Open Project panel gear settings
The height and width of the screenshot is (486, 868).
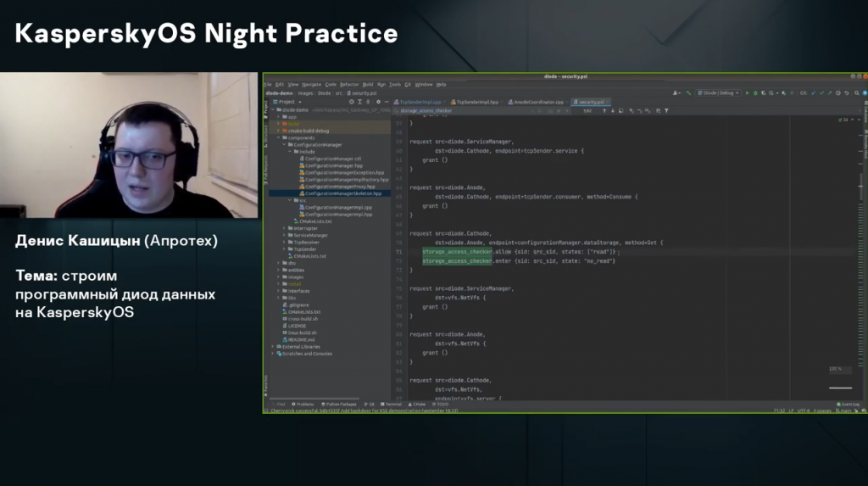point(378,102)
